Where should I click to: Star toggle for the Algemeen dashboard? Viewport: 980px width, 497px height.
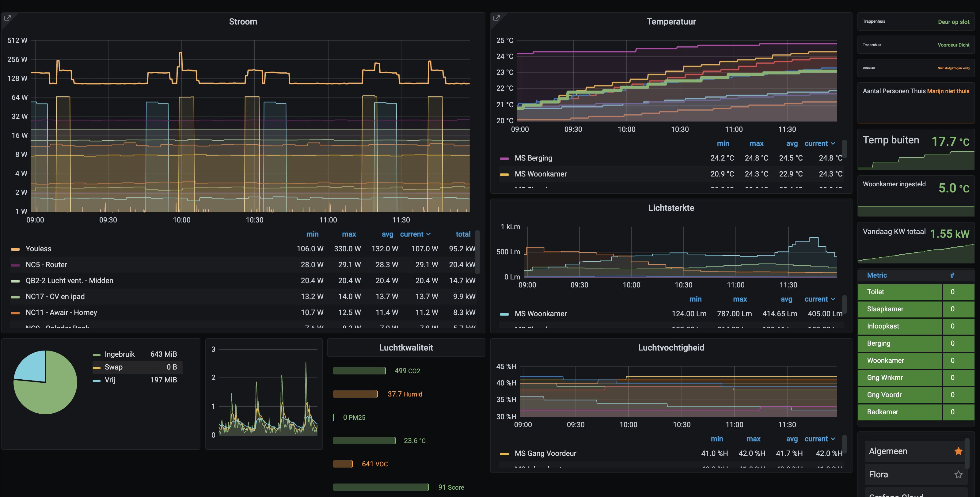tap(958, 451)
